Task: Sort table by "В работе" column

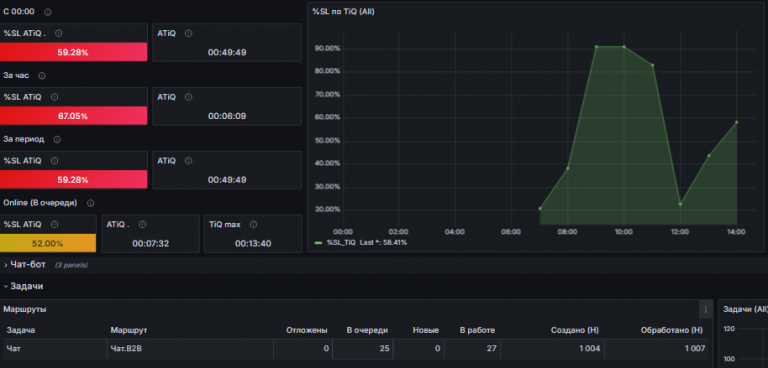Action: coord(477,330)
